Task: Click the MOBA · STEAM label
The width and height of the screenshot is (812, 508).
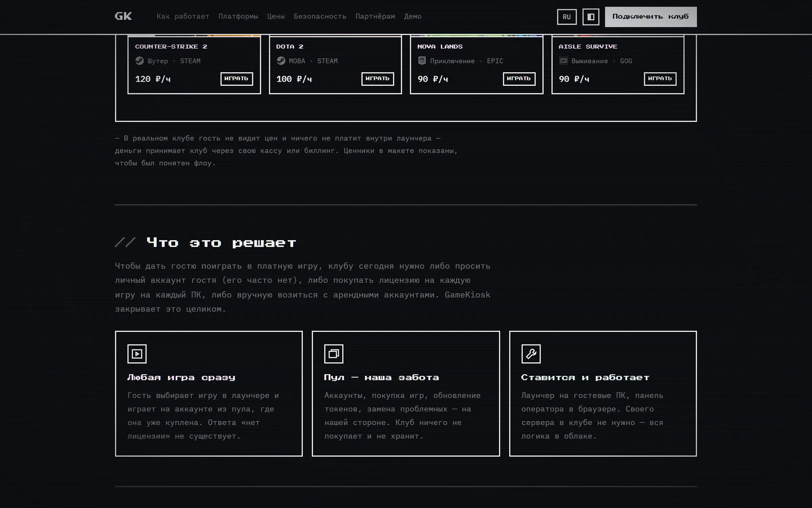Action: tap(313, 61)
